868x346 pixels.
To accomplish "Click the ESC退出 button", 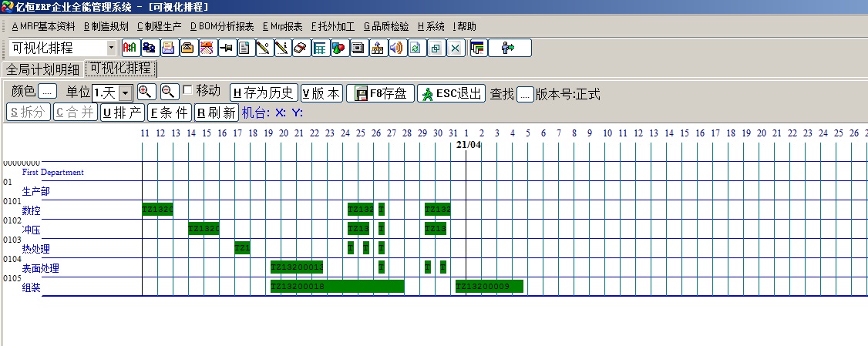I will click(x=451, y=93).
